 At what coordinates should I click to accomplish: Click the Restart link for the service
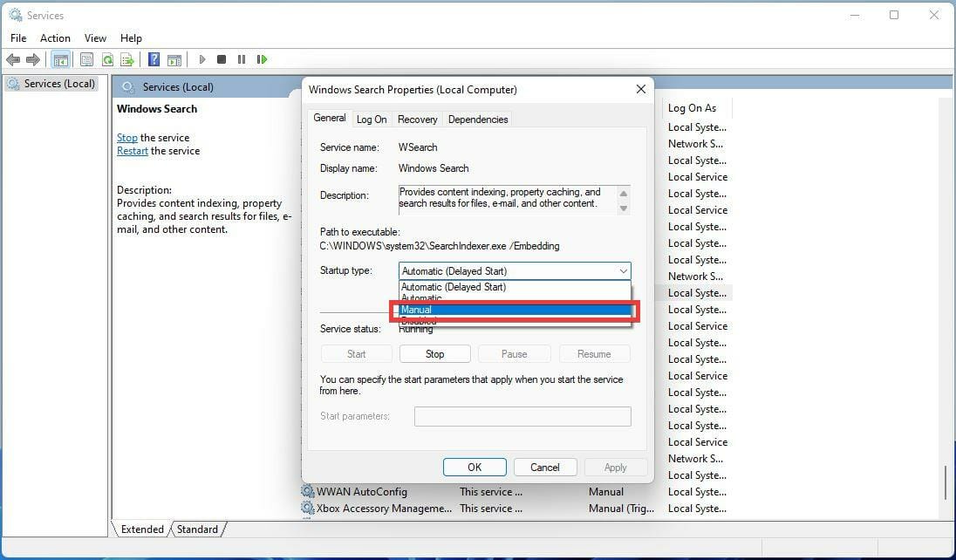tap(133, 151)
